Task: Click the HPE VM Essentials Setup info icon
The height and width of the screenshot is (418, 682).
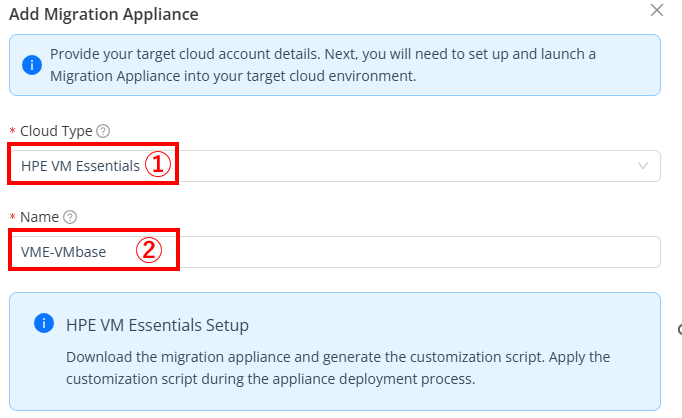Action: (x=44, y=323)
